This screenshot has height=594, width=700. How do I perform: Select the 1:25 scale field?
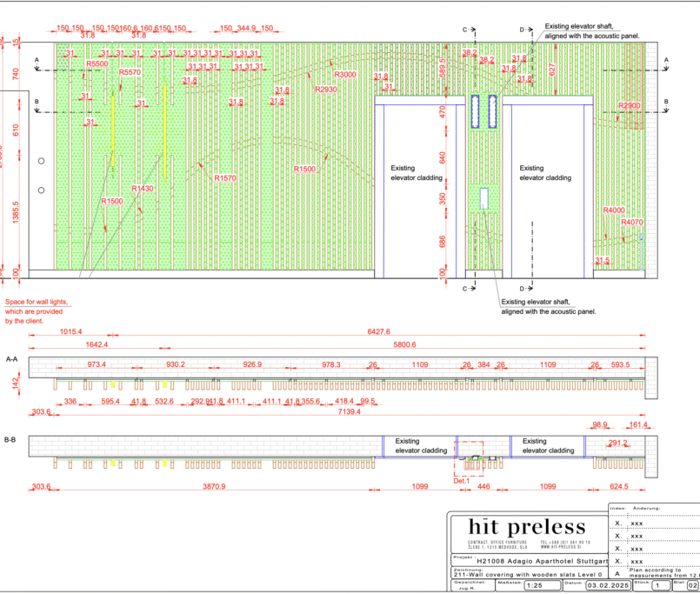(x=538, y=585)
